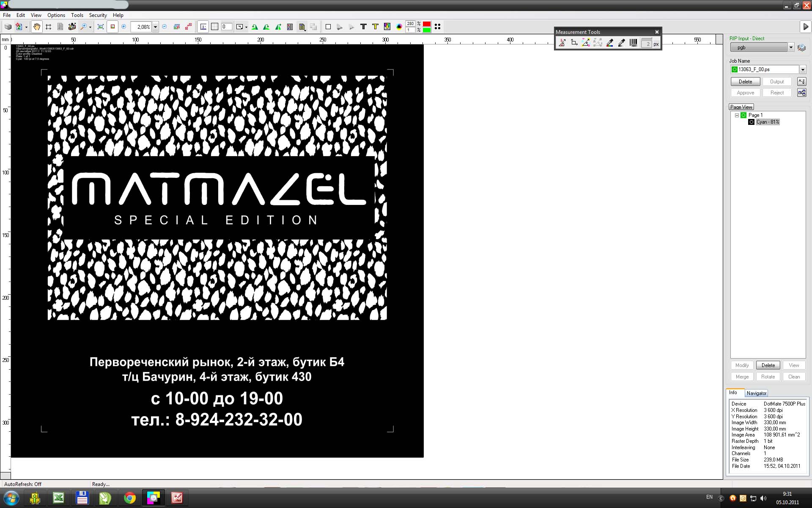Open the Options menu
The image size is (812, 508).
(x=56, y=15)
